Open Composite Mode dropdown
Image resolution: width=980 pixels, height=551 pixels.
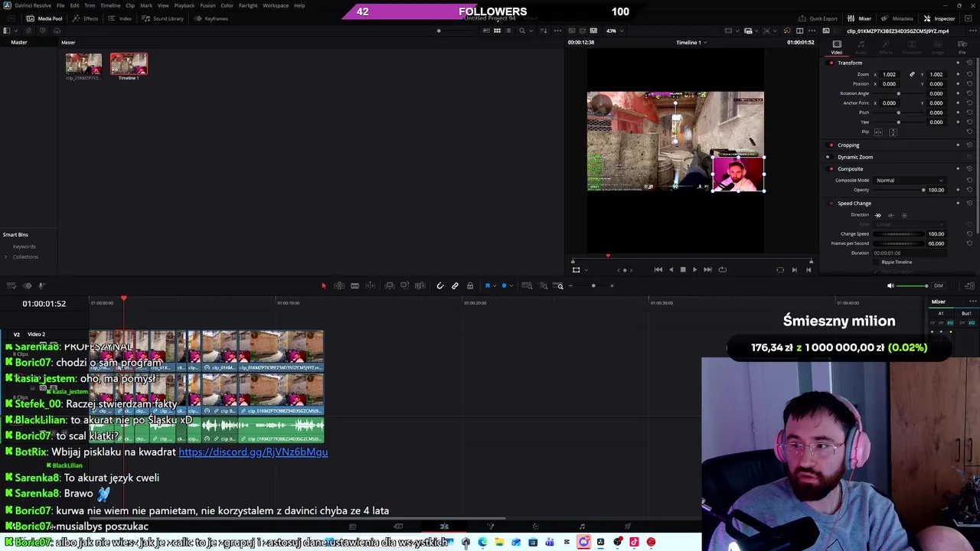910,180
